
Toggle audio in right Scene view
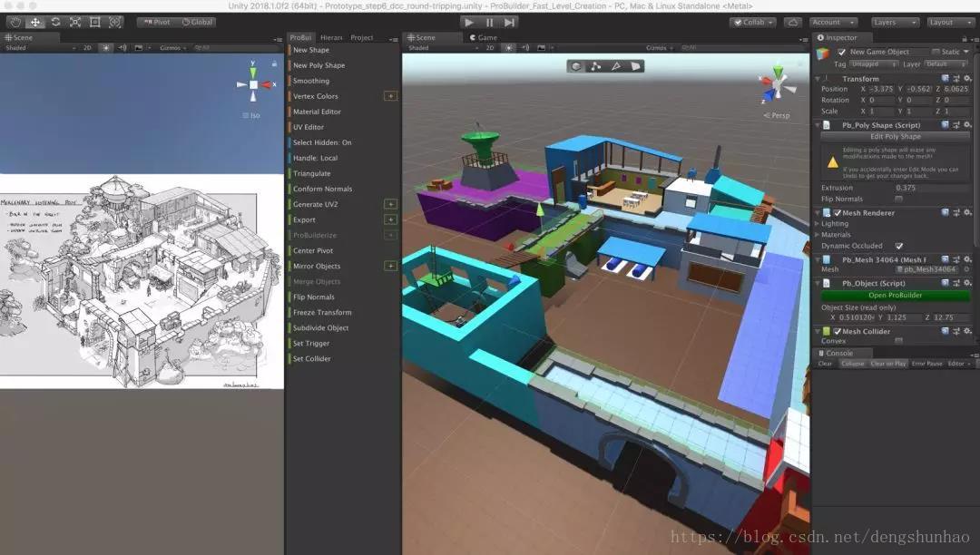pos(525,47)
